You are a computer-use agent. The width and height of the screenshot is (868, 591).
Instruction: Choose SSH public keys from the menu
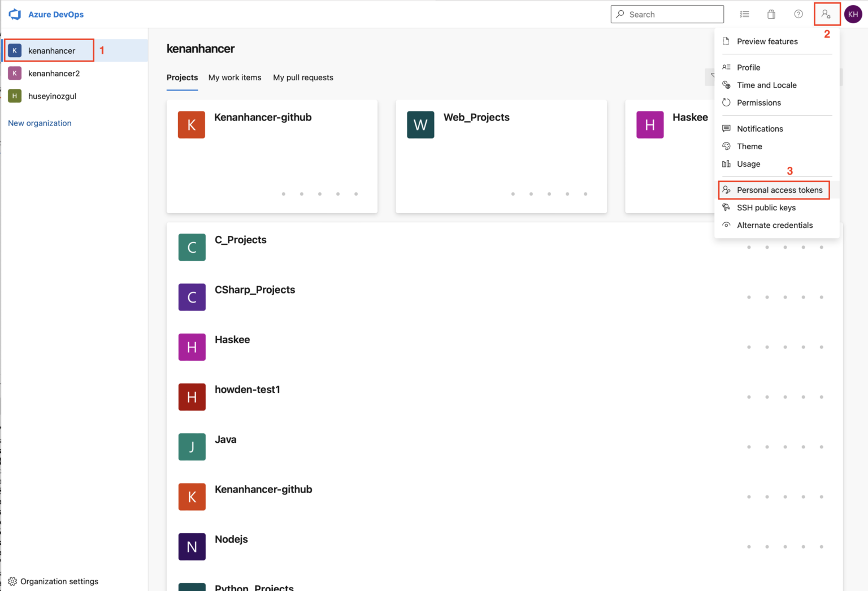pos(766,208)
